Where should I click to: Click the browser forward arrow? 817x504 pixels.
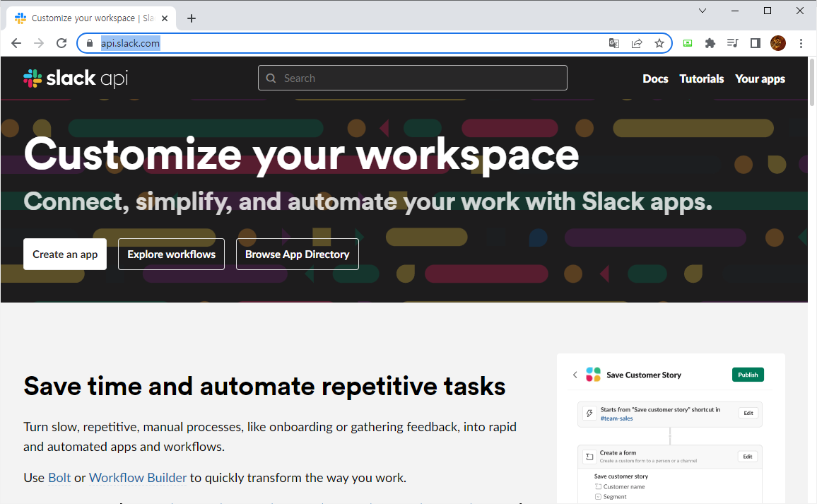(39, 43)
